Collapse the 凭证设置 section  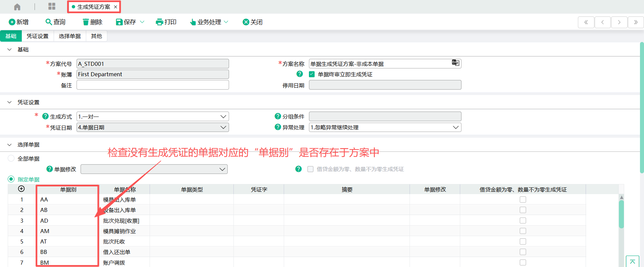point(9,102)
